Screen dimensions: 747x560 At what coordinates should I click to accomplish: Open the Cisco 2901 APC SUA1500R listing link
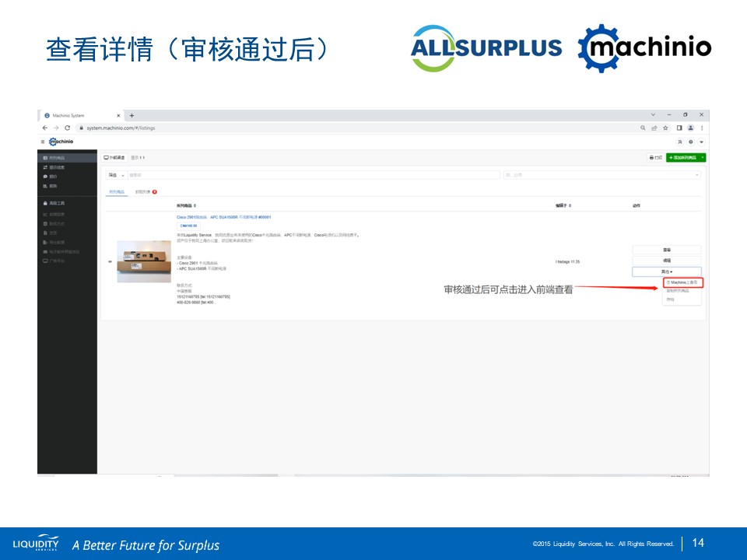223,217
